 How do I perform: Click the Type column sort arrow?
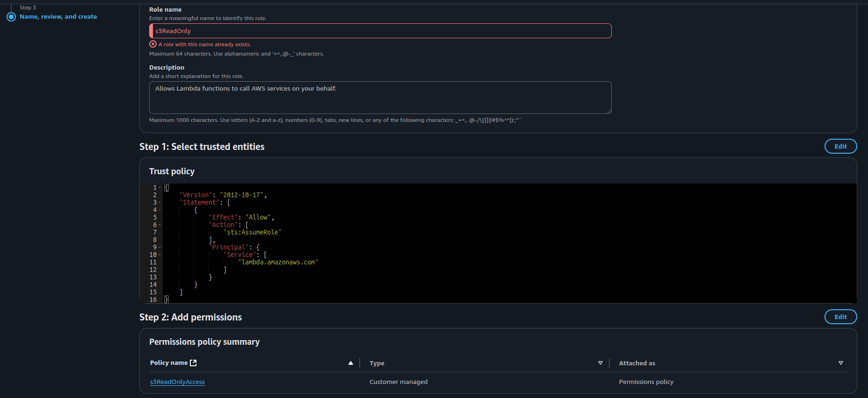tap(600, 363)
